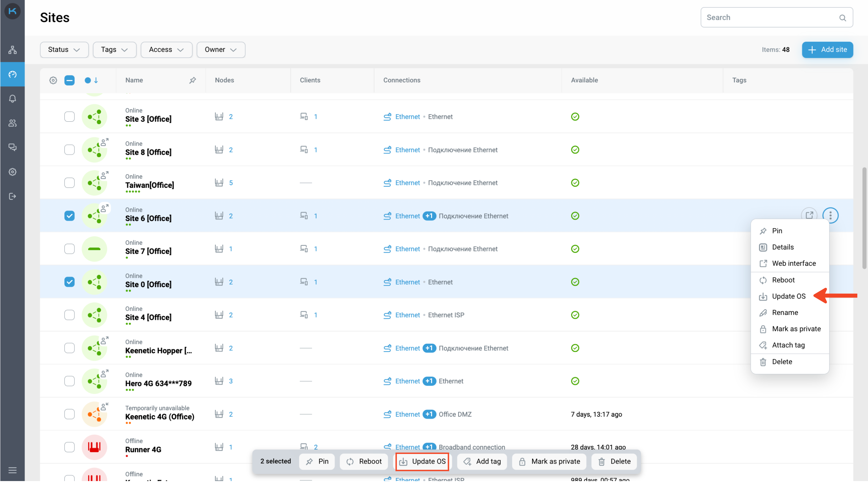Image resolution: width=868 pixels, height=483 pixels.
Task: Choose Update OS in the context menu
Action: click(788, 297)
